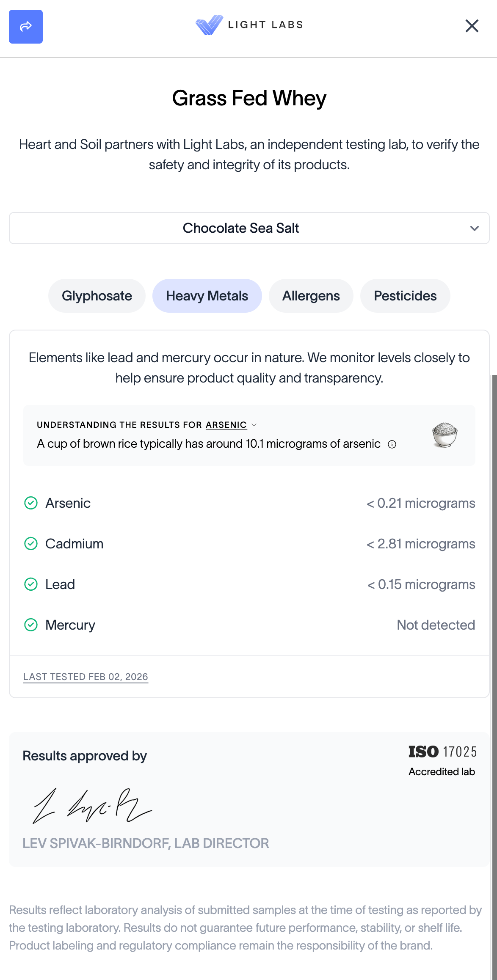Click the info icon beside arsenic comparison

[392, 444]
